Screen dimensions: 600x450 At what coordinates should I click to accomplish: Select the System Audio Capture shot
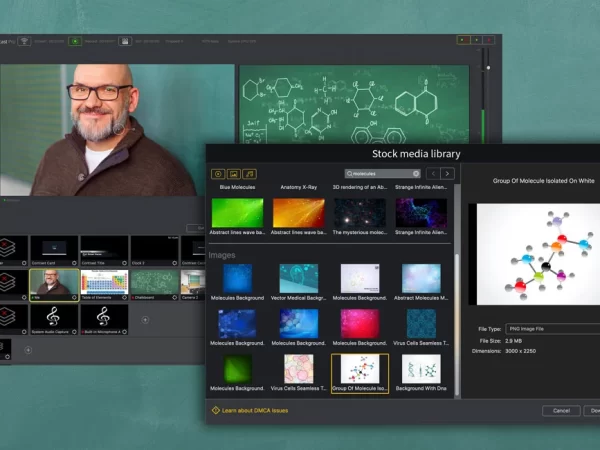pos(54,320)
